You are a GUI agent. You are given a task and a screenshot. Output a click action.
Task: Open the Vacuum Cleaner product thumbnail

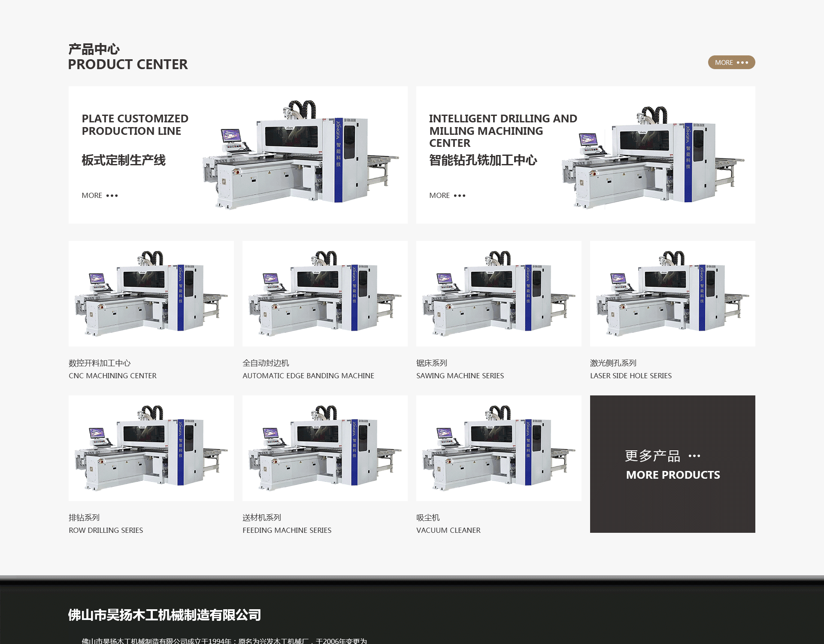point(499,448)
